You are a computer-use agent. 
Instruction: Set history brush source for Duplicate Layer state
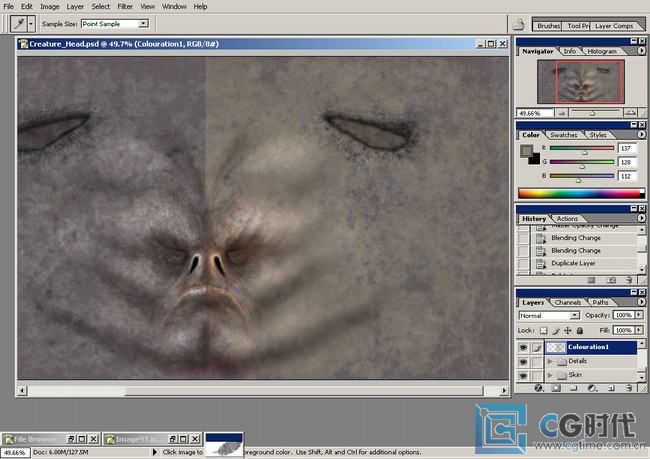coord(524,264)
